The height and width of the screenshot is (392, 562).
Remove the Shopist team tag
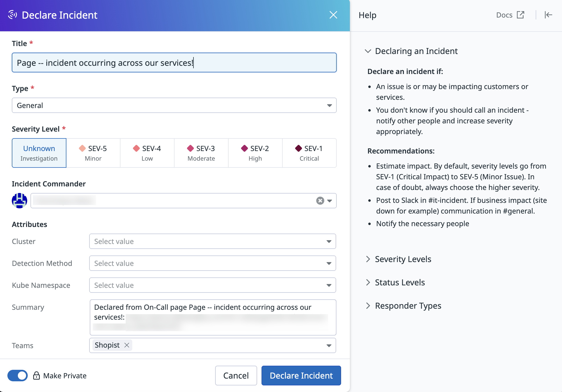(x=127, y=345)
